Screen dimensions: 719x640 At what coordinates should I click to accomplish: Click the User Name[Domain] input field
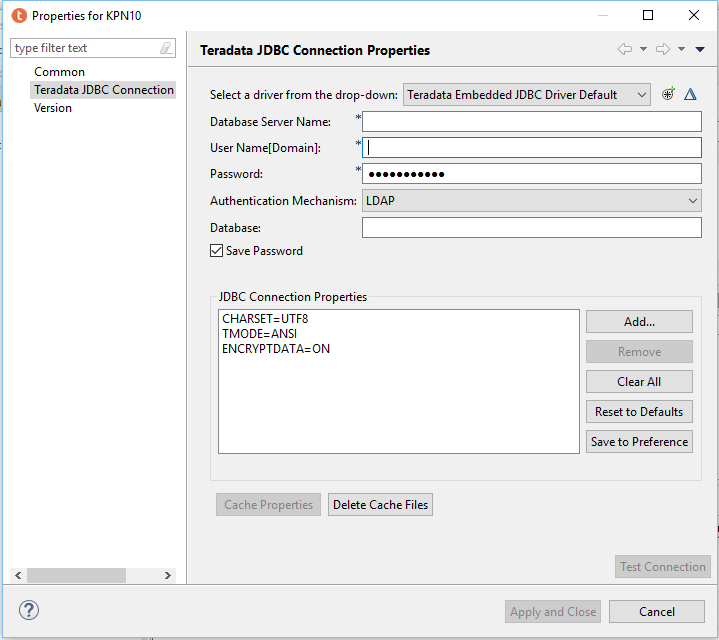pyautogui.click(x=531, y=148)
